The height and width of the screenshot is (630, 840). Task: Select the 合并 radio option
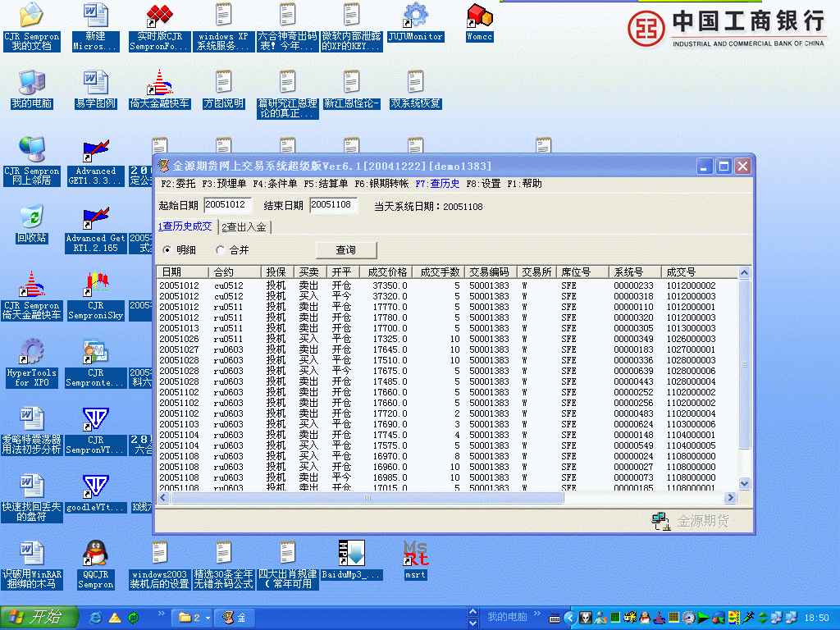point(220,249)
